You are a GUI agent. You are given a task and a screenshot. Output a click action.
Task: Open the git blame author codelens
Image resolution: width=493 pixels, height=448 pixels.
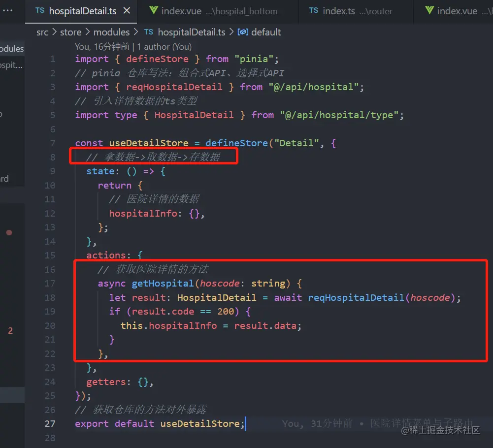(133, 47)
